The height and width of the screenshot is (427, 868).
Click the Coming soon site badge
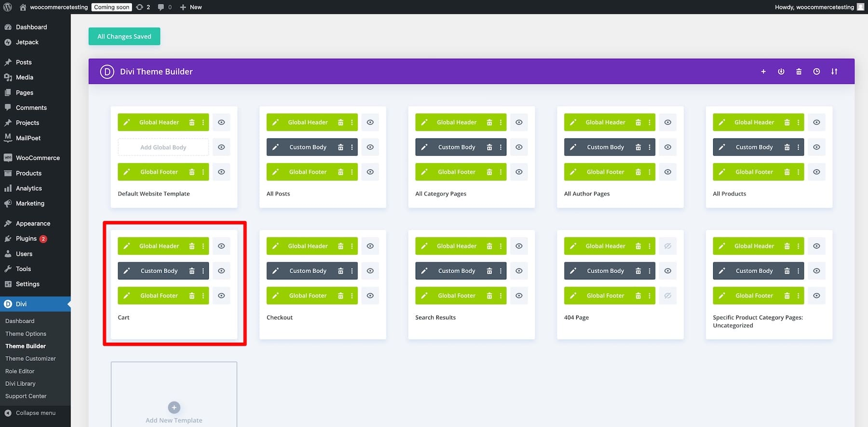tap(111, 7)
